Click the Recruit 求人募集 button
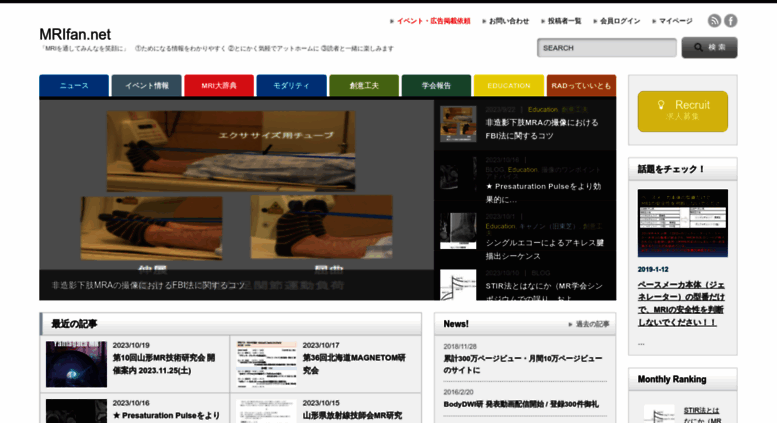 coord(682,111)
